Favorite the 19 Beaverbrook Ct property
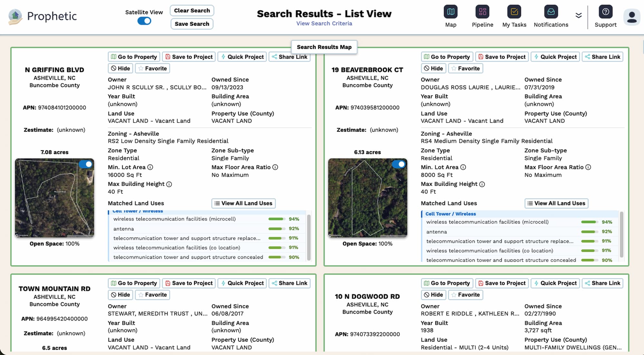644x355 pixels. [x=465, y=69]
